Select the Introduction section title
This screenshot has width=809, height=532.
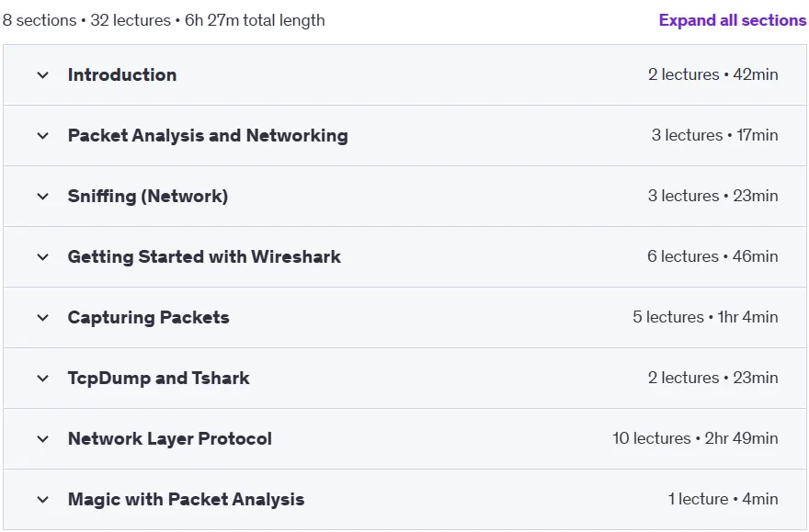coord(122,74)
